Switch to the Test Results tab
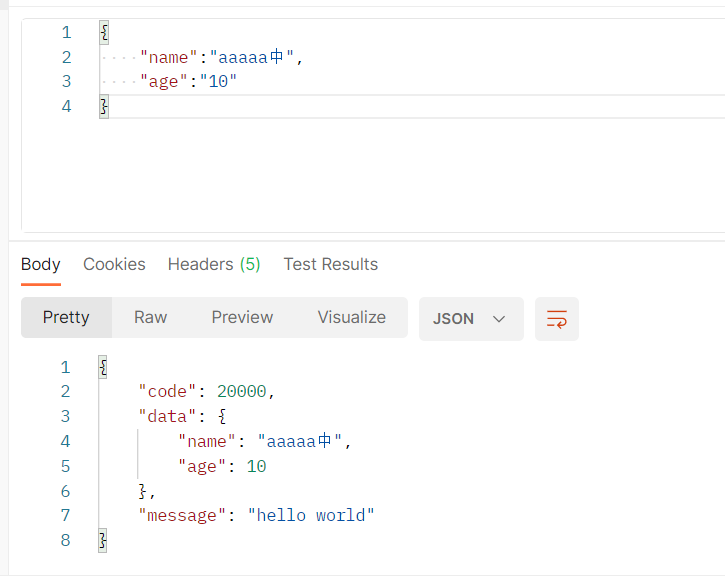Viewport: 725px width, 576px height. coord(330,265)
